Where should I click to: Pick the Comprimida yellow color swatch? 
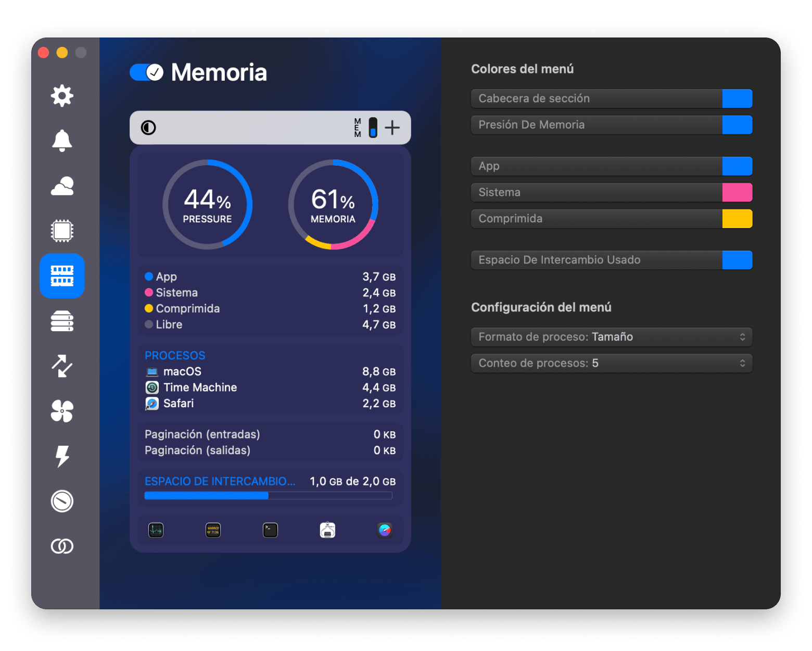coord(737,219)
